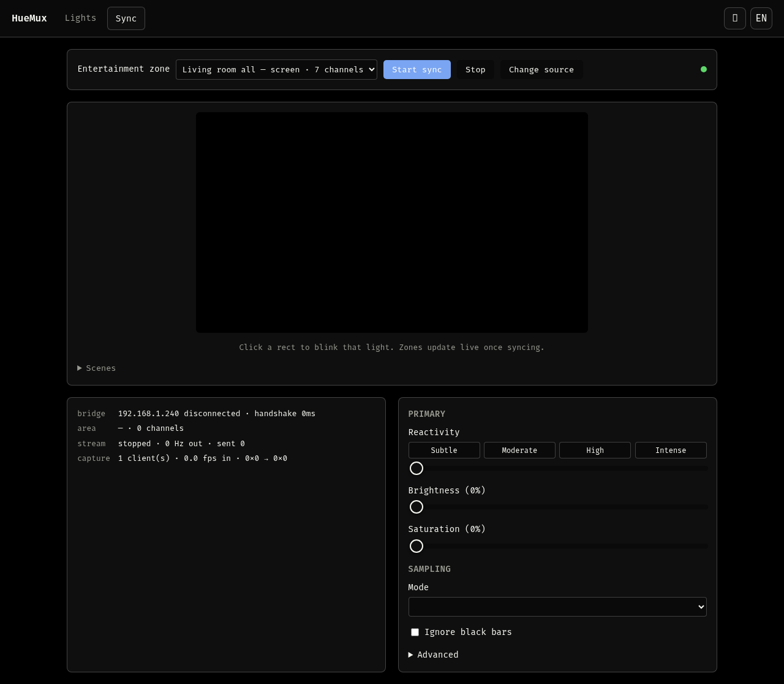Enable Ignore black bars checkbox

(x=415, y=632)
